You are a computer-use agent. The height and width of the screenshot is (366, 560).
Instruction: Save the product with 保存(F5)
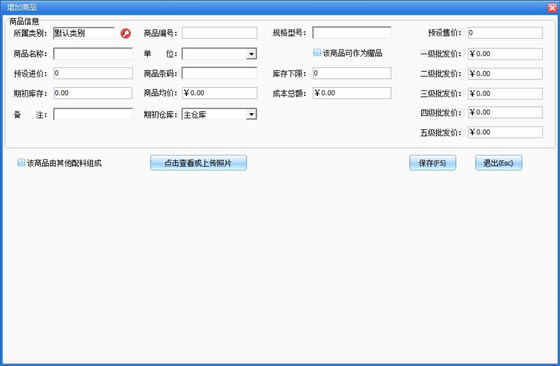click(432, 163)
